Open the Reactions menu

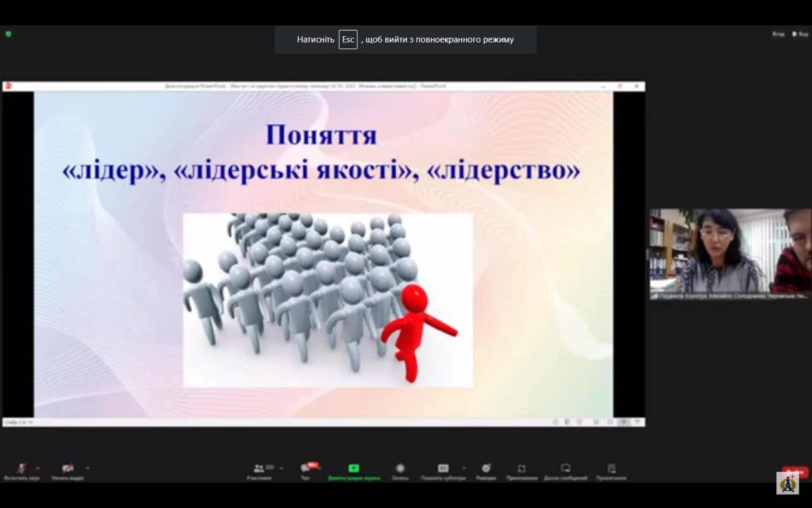486,470
